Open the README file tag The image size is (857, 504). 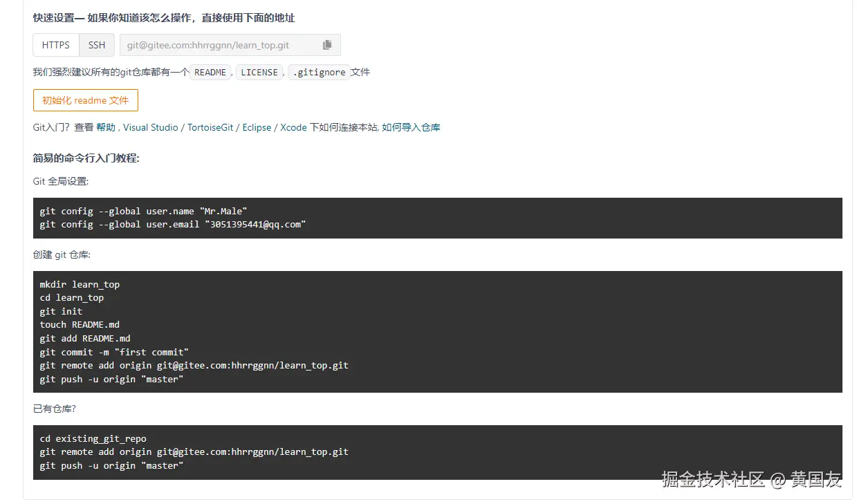click(x=210, y=72)
